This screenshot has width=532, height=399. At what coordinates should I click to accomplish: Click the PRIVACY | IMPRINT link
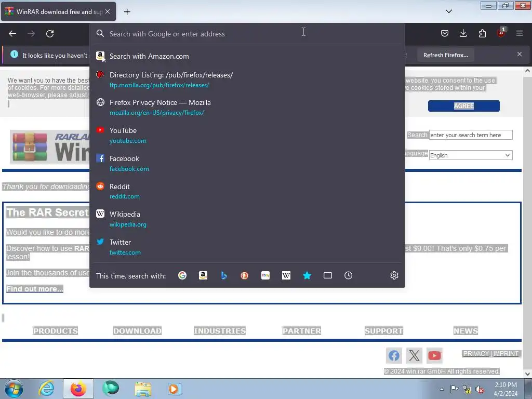490,353
